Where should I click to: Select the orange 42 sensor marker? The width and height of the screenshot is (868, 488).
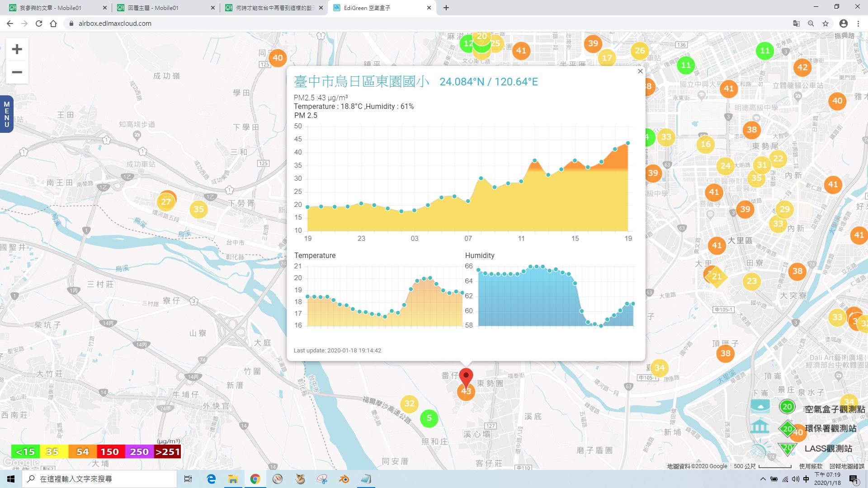tap(802, 67)
